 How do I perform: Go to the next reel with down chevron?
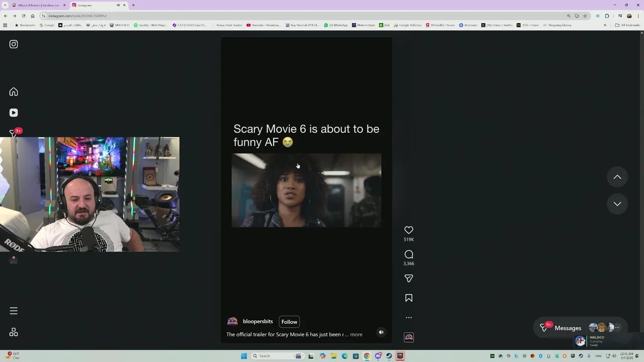point(617,204)
